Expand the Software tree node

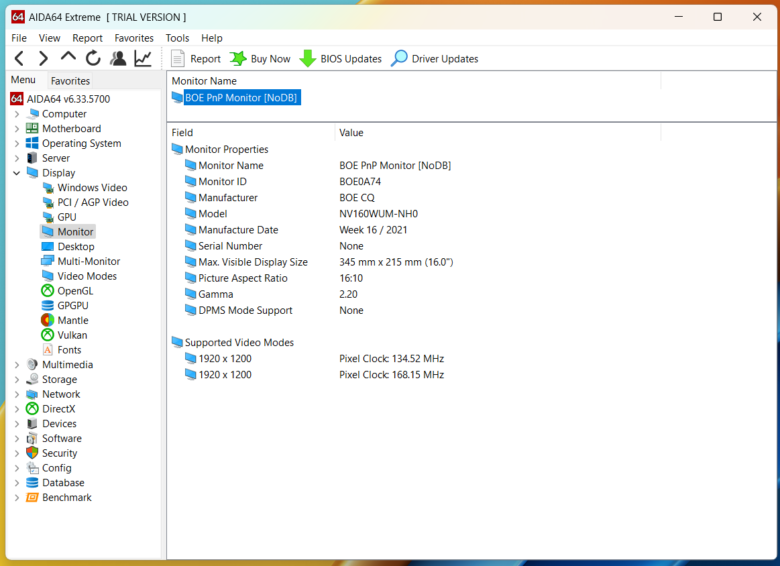tap(17, 439)
